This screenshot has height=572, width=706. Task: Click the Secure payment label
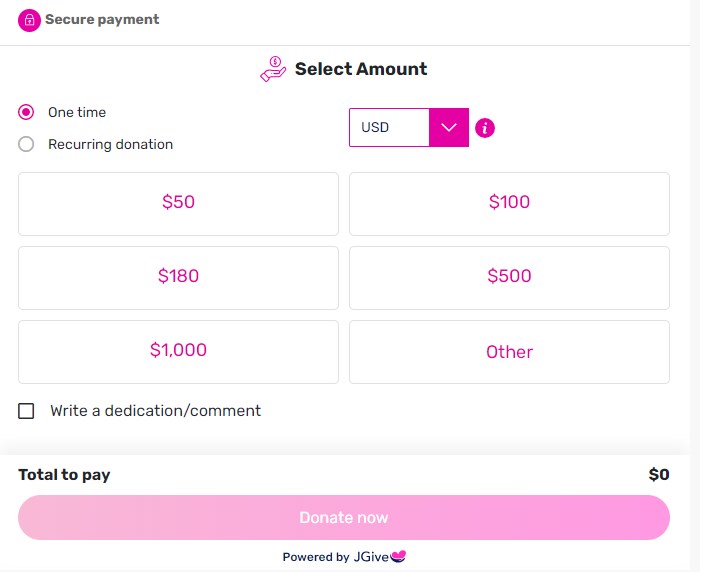[x=102, y=19]
